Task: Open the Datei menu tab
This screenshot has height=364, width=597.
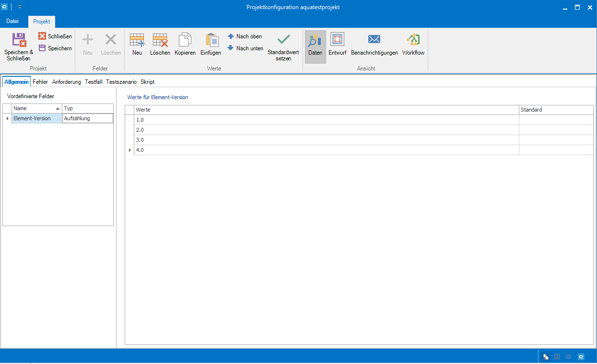Action: pos(12,22)
